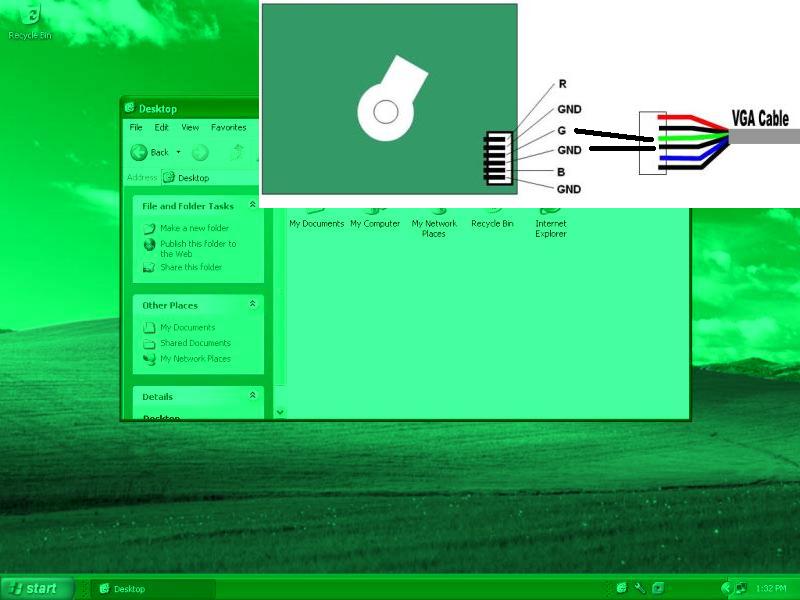Select Internet Explorer icon in folder view
The height and width of the screenshot is (600, 800).
point(551,223)
